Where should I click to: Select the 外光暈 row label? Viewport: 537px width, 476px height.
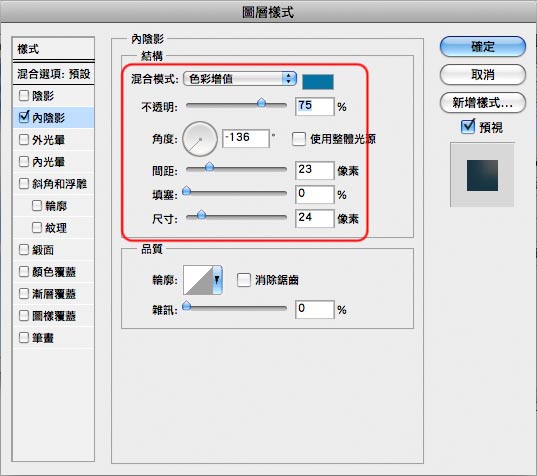(48, 140)
